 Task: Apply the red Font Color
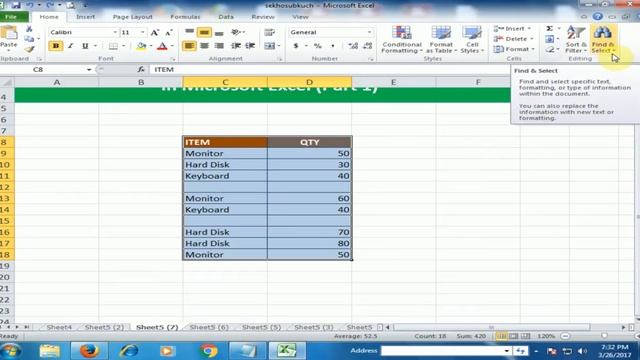(x=162, y=46)
